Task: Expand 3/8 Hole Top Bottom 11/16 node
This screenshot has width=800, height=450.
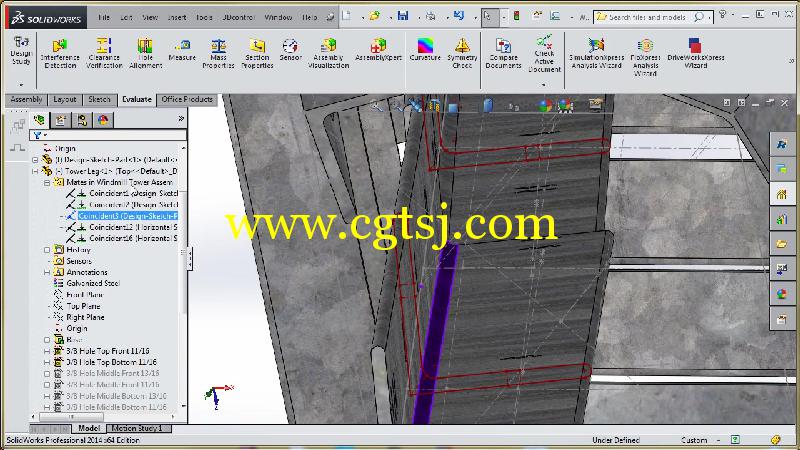Action: [47, 362]
